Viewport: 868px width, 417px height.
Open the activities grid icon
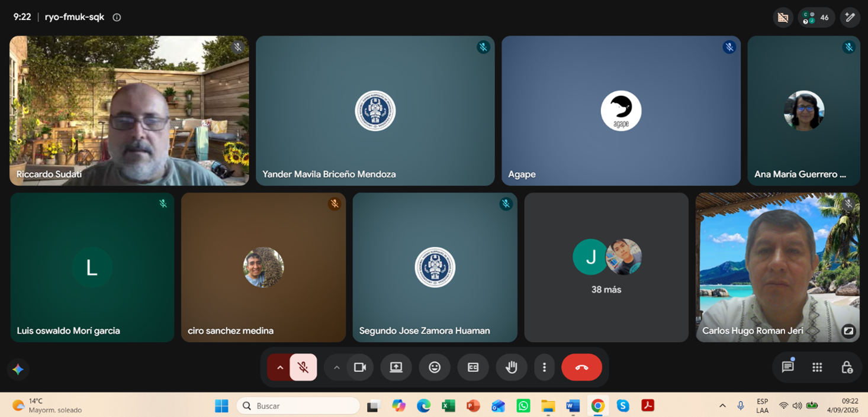817,367
